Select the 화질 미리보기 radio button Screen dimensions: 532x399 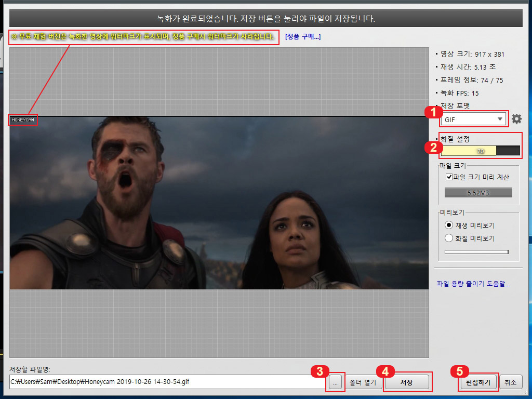click(448, 238)
